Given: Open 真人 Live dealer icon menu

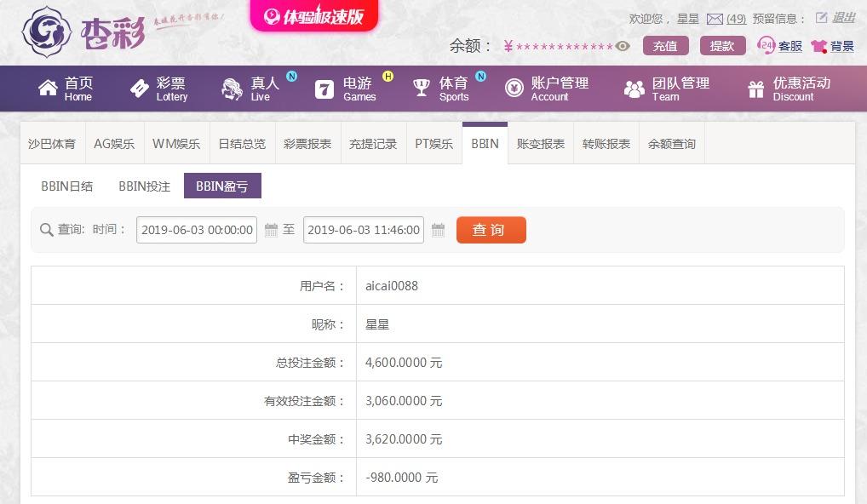Looking at the screenshot, I should coord(232,89).
